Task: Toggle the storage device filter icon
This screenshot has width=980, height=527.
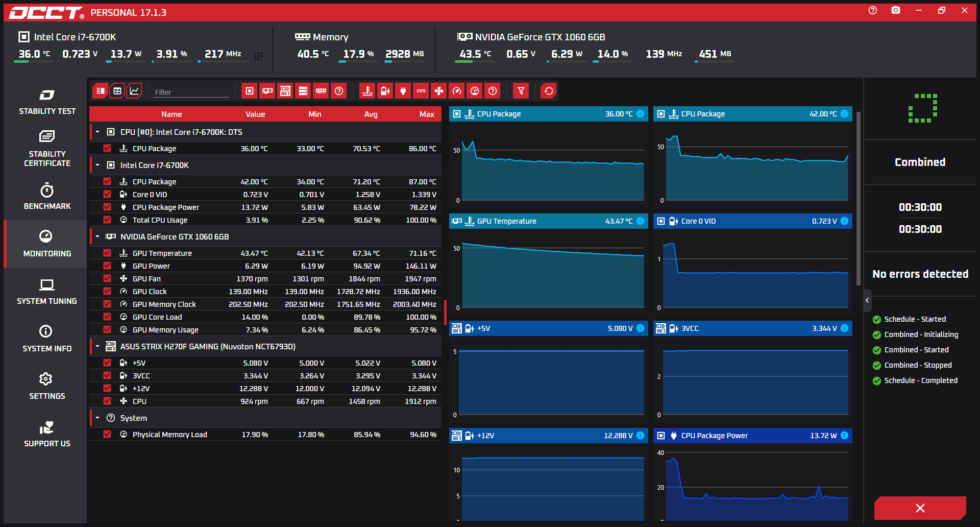Action: tap(303, 91)
